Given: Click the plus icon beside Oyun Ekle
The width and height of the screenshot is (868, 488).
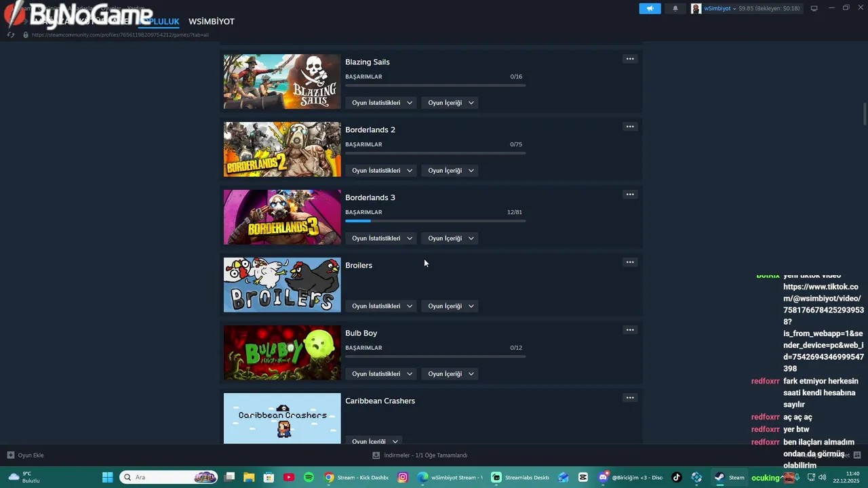Looking at the screenshot, I should coord(10,455).
